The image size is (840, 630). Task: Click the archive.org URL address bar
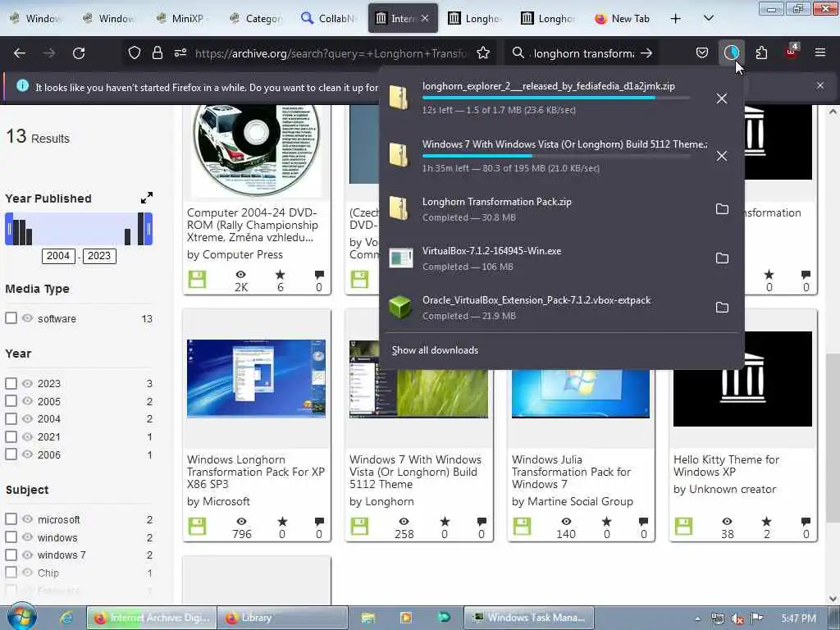[x=331, y=53]
